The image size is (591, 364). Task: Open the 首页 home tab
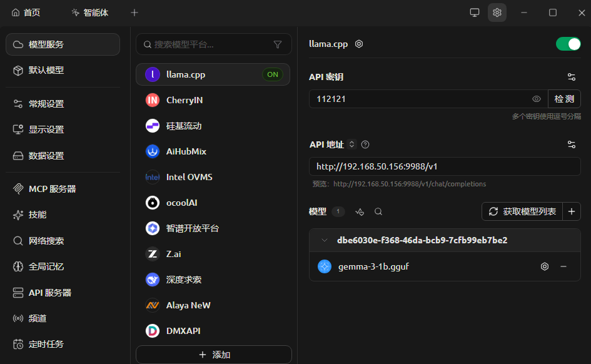click(26, 13)
